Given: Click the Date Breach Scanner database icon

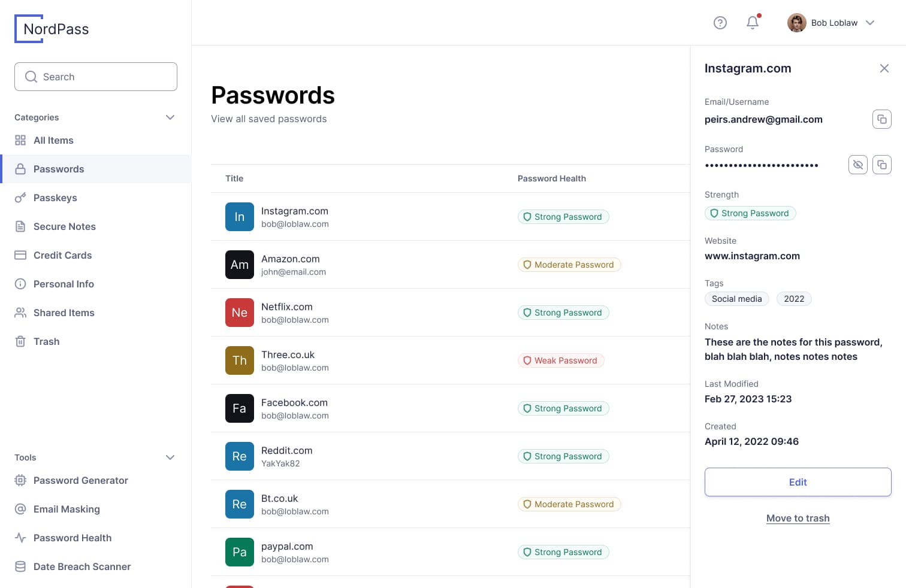Looking at the screenshot, I should click(x=20, y=566).
